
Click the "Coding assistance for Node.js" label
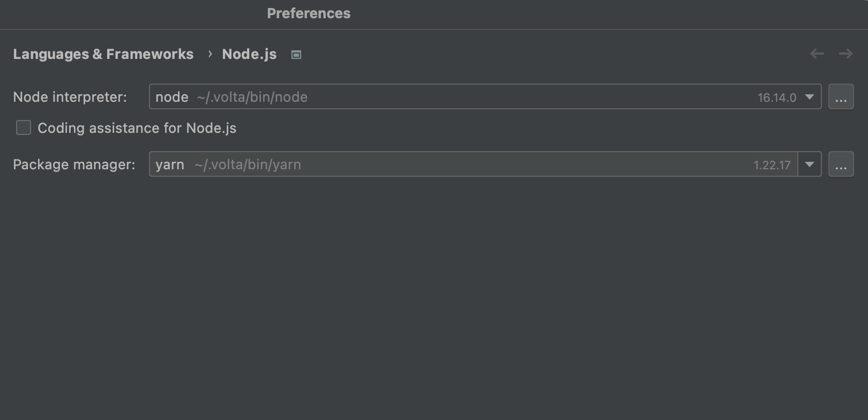(x=137, y=128)
